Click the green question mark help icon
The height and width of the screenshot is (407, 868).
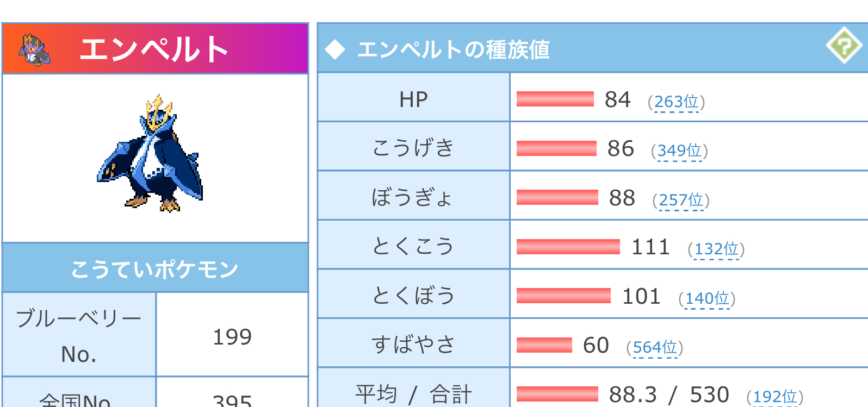[844, 45]
